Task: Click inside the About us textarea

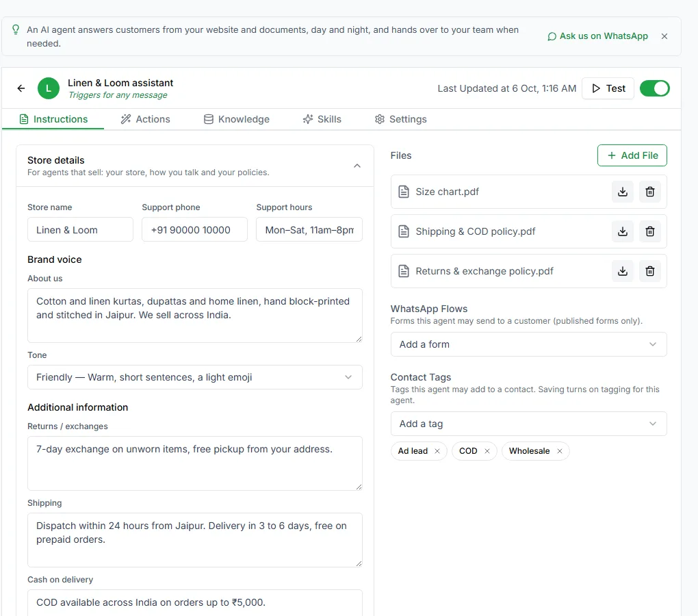Action: (194, 316)
